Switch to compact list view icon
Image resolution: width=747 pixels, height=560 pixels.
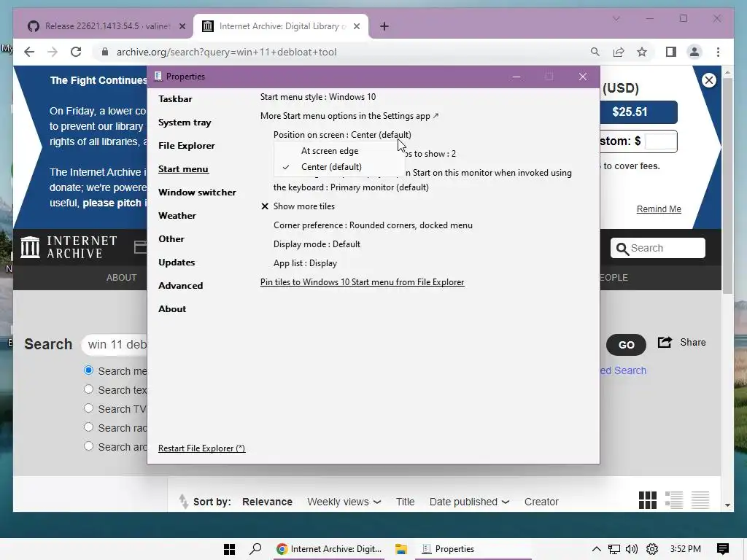pyautogui.click(x=700, y=500)
